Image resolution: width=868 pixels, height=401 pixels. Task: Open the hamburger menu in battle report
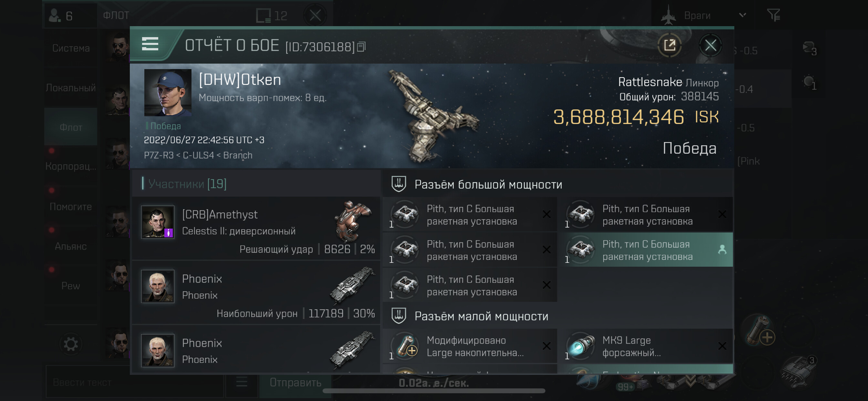point(150,44)
